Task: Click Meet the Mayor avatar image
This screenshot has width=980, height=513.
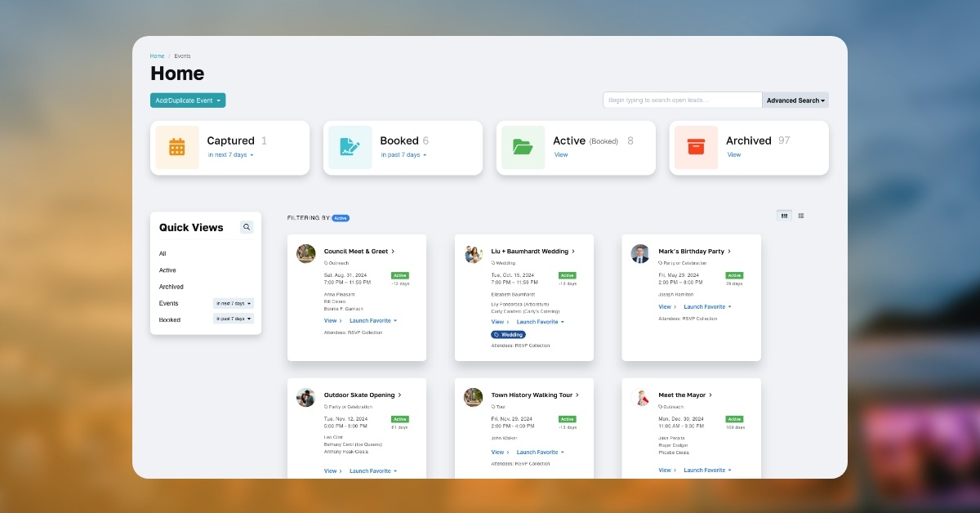Action: 640,397
